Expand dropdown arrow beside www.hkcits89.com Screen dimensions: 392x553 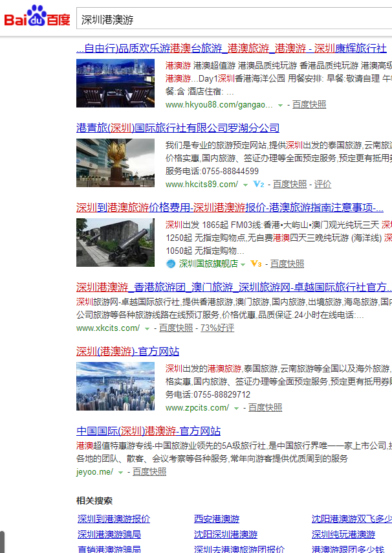pos(245,185)
